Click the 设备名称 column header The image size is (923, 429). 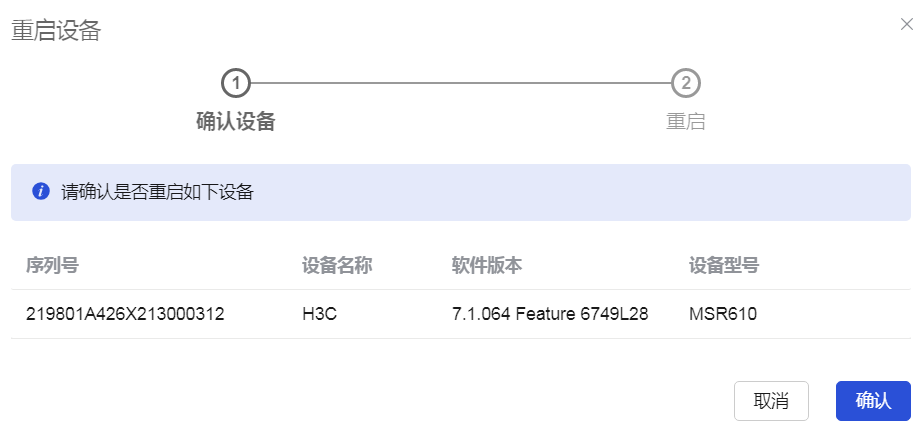(337, 266)
